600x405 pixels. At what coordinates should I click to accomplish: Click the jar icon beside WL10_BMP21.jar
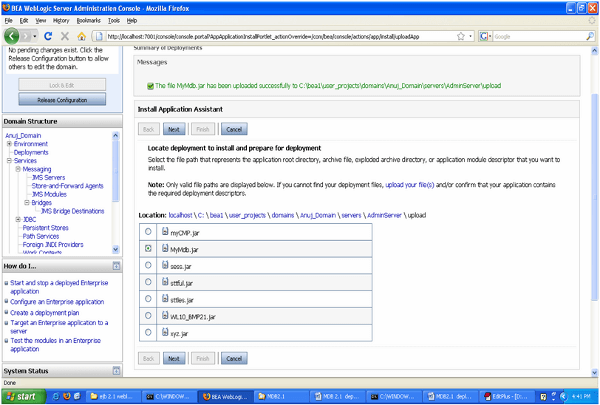pos(165,316)
